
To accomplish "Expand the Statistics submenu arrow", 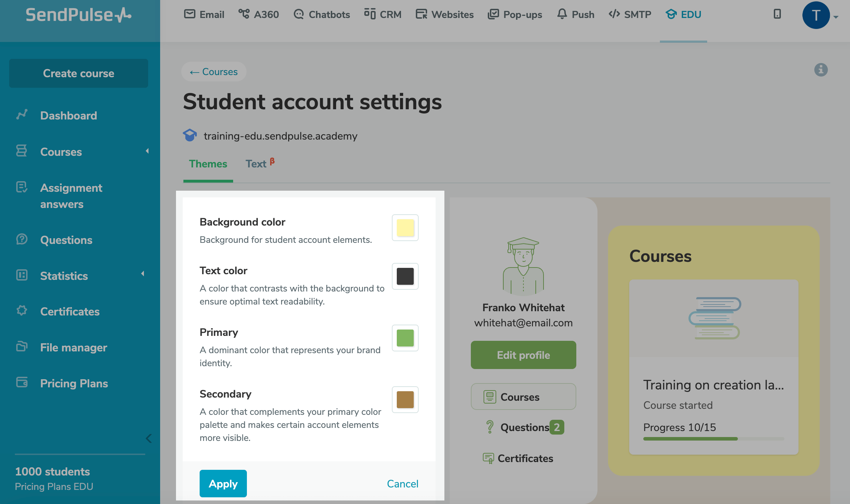I will tap(142, 274).
